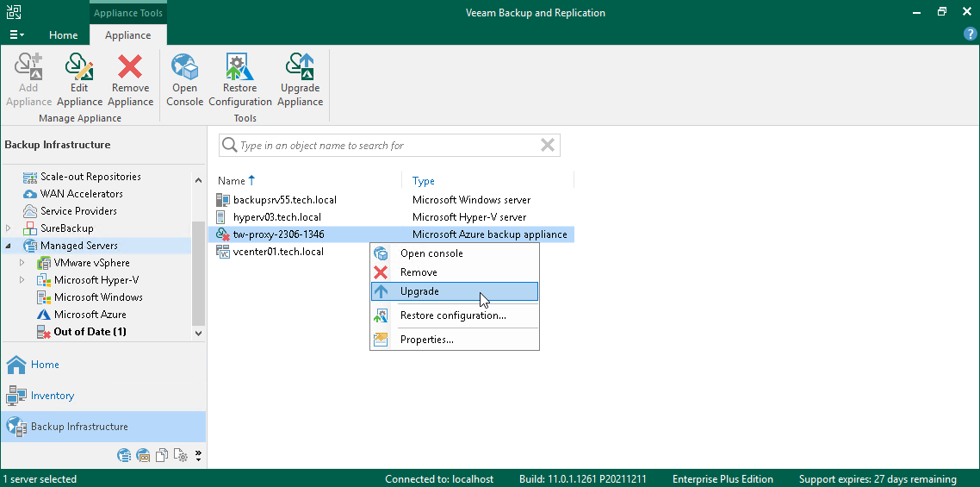Select Scale-out Repositories tree node
This screenshot has width=980, height=487.
tap(90, 177)
